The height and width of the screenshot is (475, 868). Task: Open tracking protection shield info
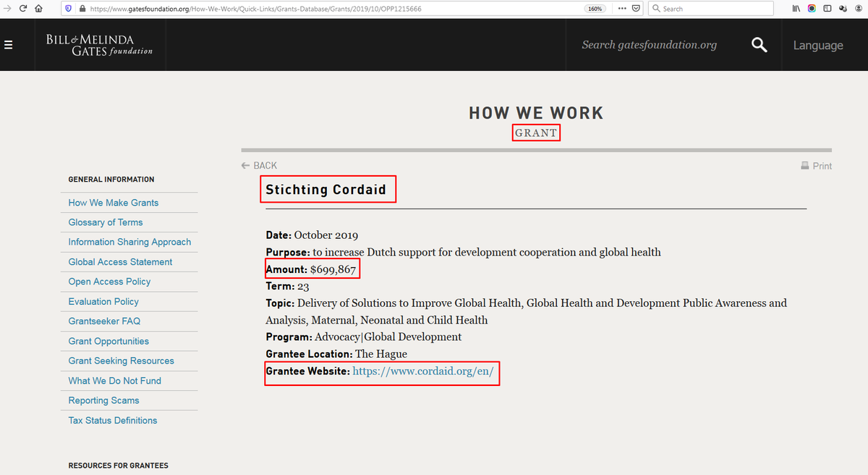click(69, 9)
